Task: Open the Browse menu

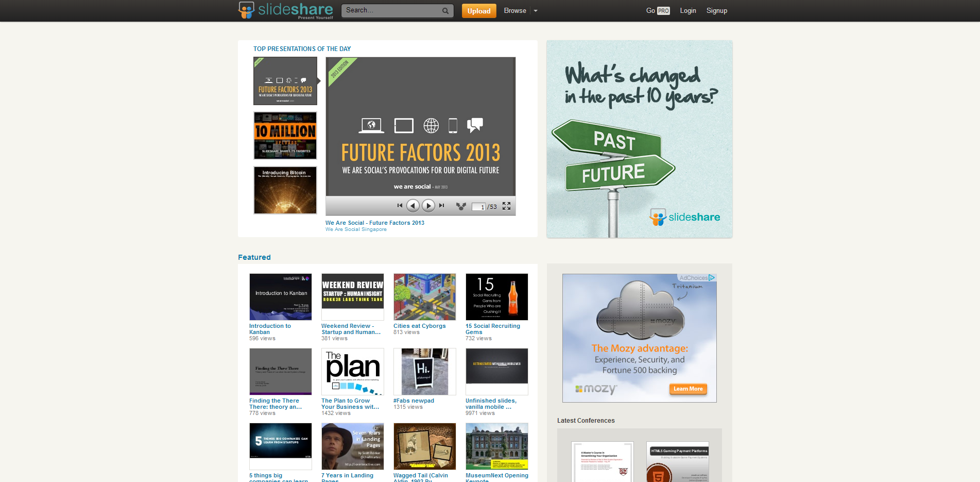Action: (x=514, y=10)
